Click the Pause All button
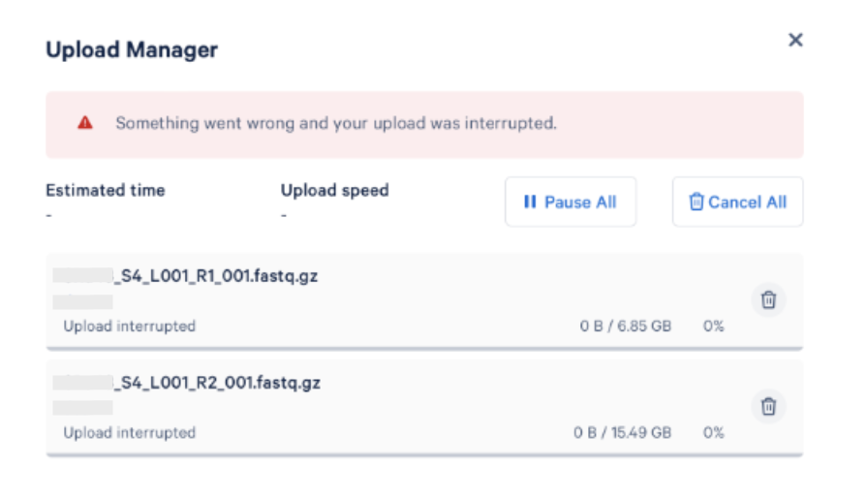This screenshot has height=498, width=868. tap(571, 202)
